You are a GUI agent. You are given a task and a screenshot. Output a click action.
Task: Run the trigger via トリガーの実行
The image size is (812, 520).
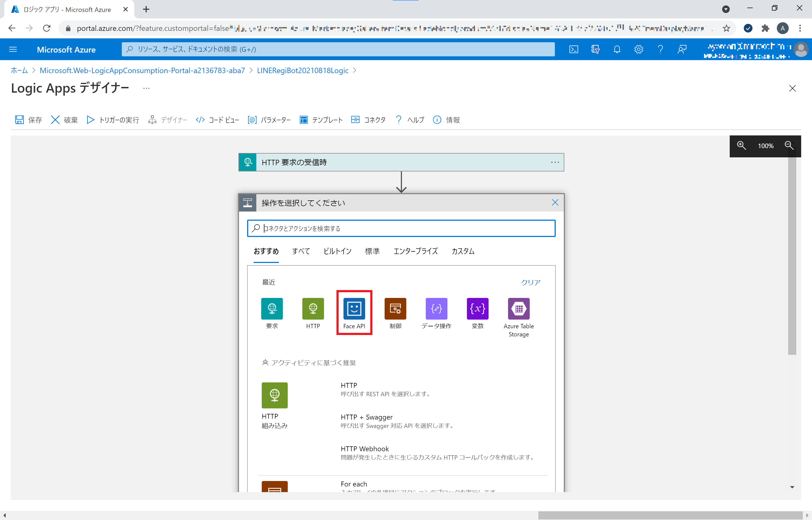coord(112,120)
